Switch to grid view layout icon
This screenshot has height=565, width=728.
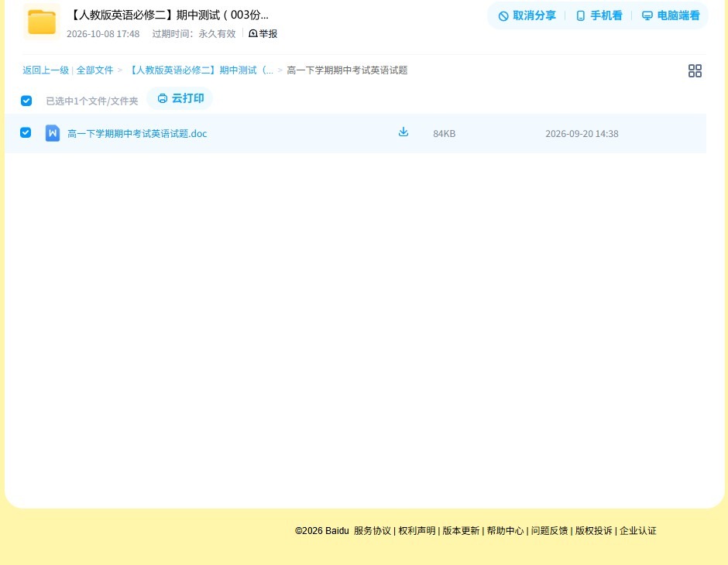pos(695,70)
